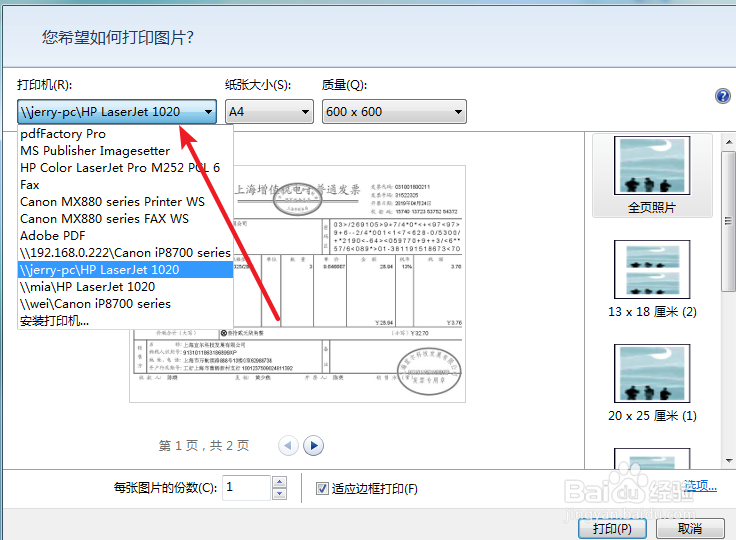Select the Fax entry in printer list
Screen dimensions: 736x540
(x=125, y=185)
